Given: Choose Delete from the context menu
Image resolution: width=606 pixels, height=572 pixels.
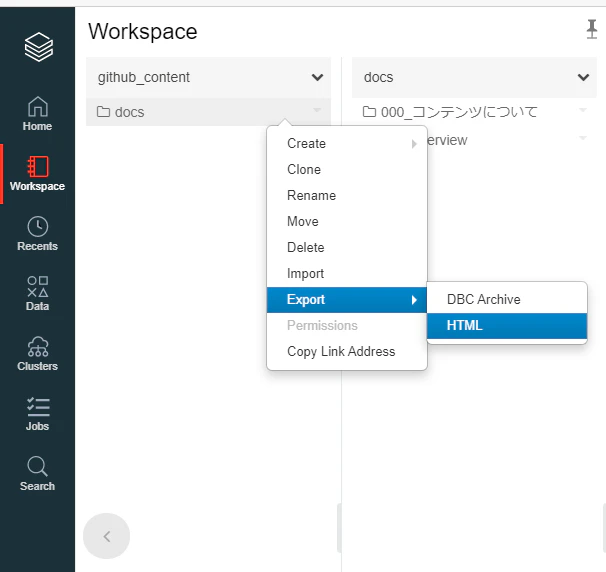Looking at the screenshot, I should (347, 247).
